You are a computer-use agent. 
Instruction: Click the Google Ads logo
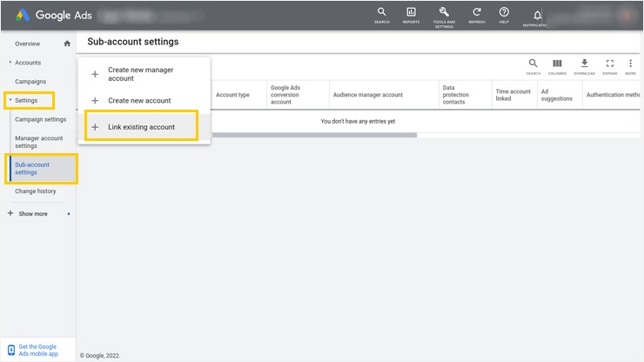click(54, 15)
